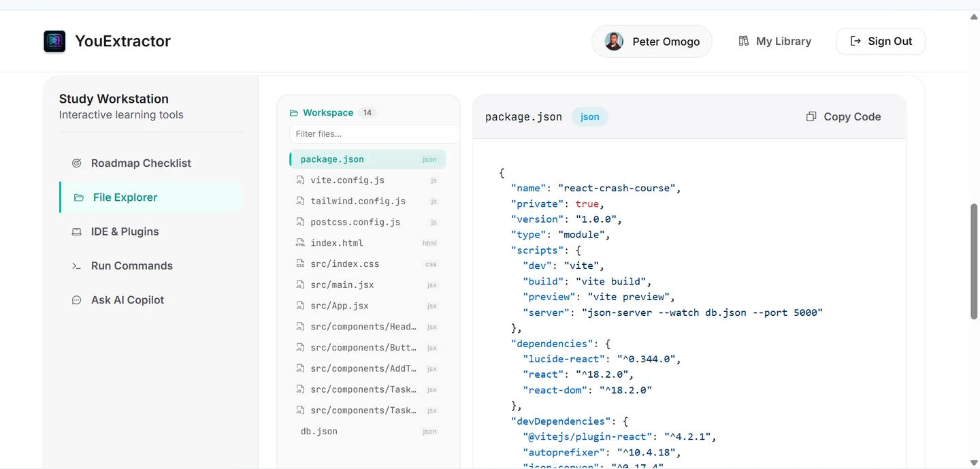
Task: Click the YouExtractor logo icon
Action: click(54, 42)
